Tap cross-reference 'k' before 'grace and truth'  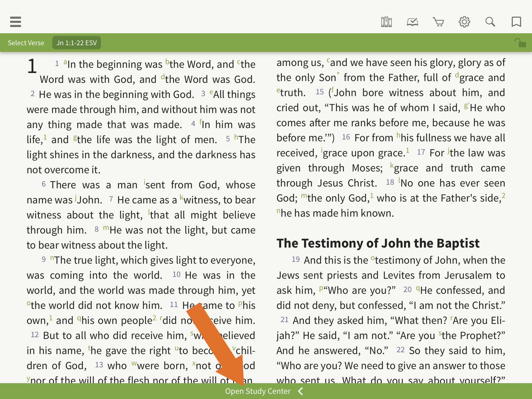(x=392, y=165)
